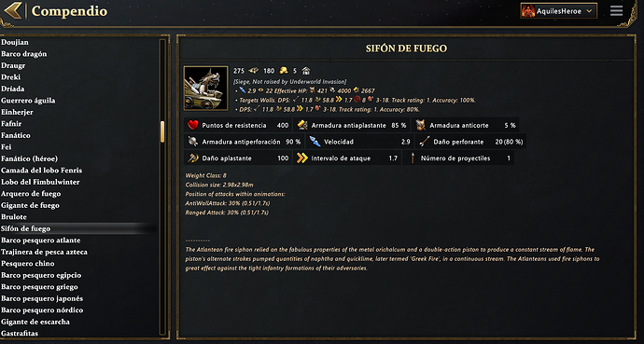The height and width of the screenshot is (344, 644).
Task: Click the blue speed icon
Action: point(315,142)
